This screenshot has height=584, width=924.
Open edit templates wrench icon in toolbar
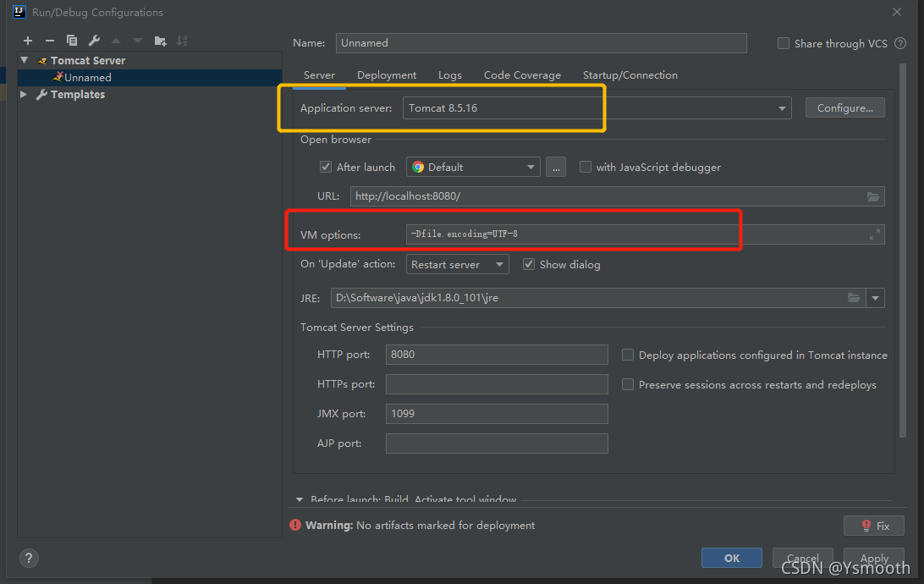coord(94,41)
